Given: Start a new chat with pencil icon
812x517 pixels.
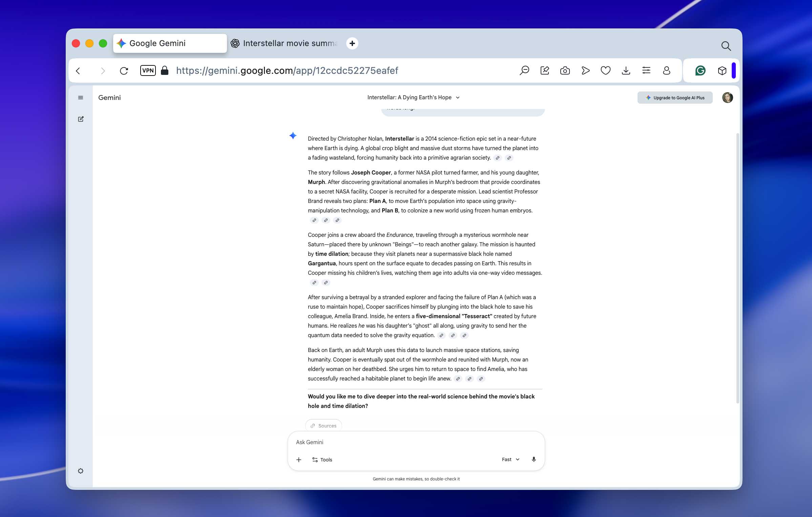Looking at the screenshot, I should 81,119.
